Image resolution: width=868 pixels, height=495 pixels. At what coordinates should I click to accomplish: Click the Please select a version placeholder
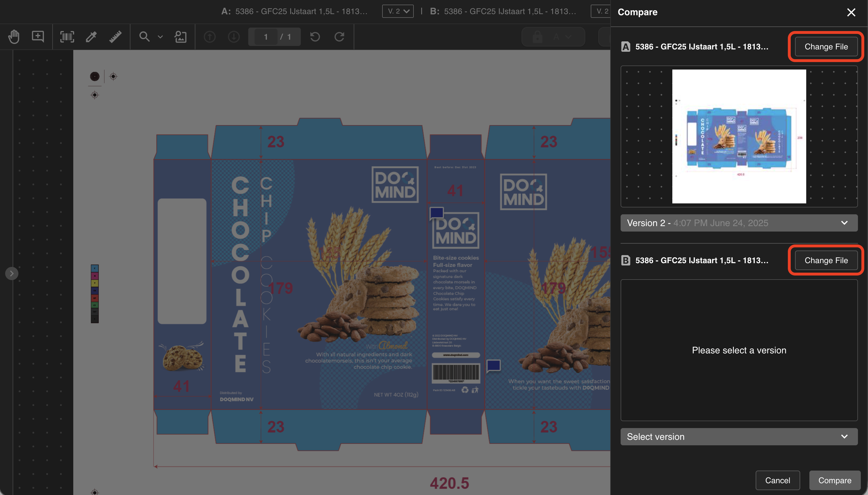click(739, 350)
